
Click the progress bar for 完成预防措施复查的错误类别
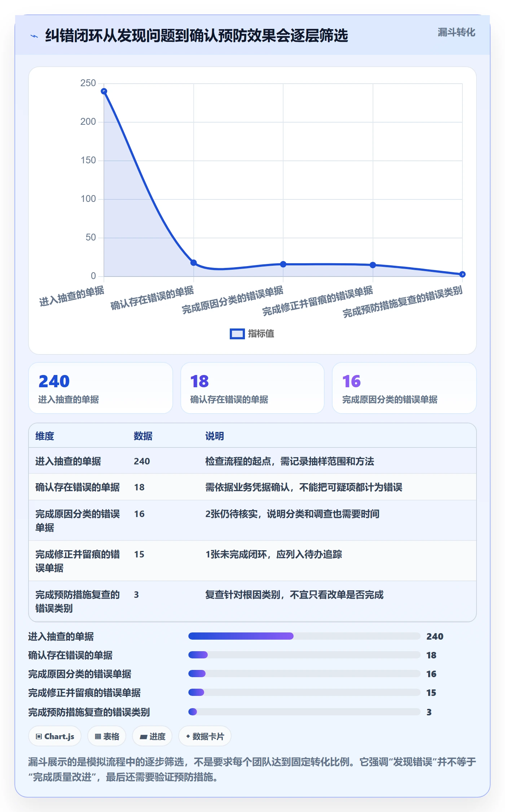pyautogui.click(x=304, y=712)
